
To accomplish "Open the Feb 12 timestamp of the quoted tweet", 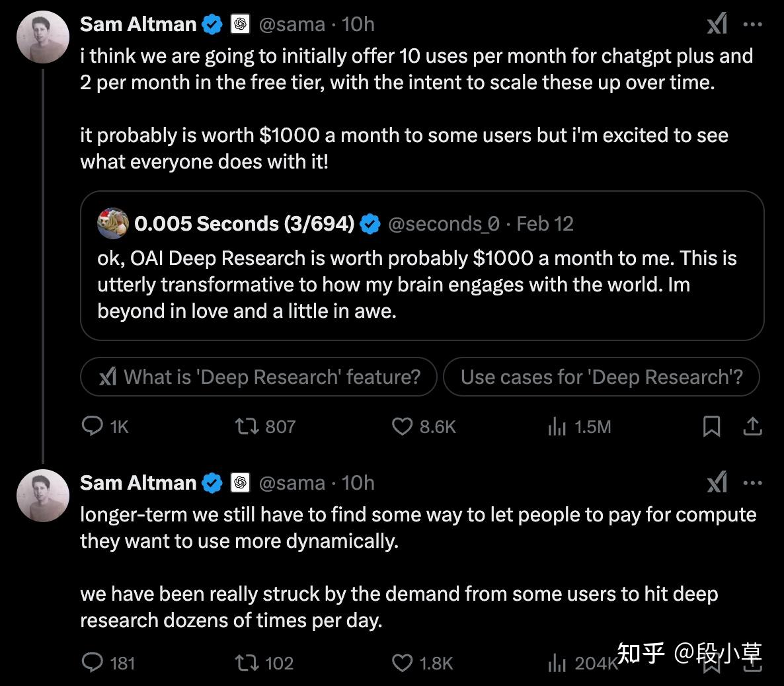I will (x=543, y=224).
